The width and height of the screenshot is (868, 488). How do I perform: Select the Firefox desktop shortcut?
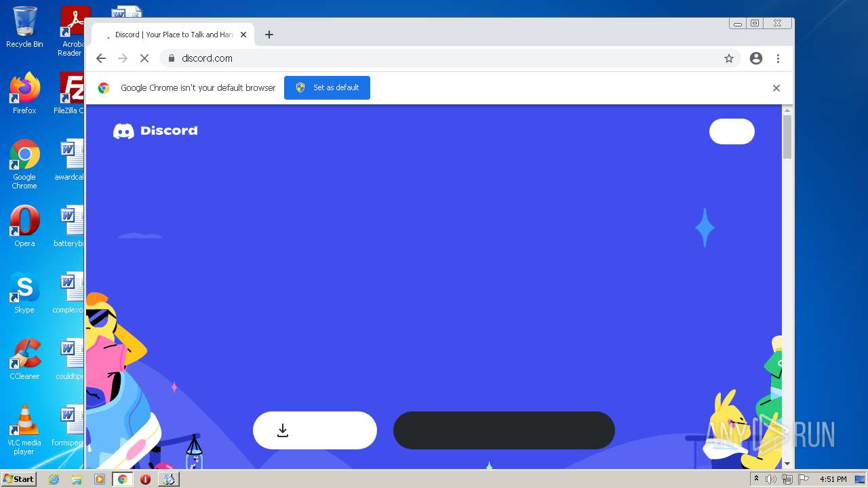coord(24,93)
